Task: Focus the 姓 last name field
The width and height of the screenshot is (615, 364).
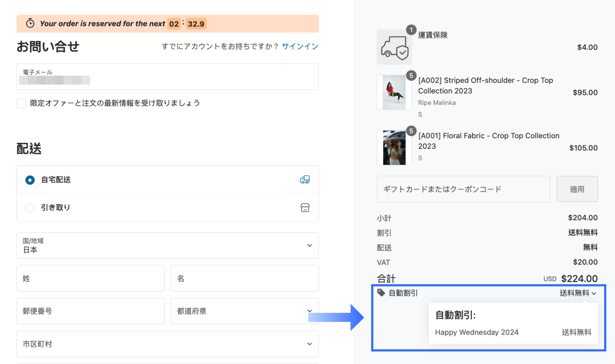Action: click(x=90, y=278)
